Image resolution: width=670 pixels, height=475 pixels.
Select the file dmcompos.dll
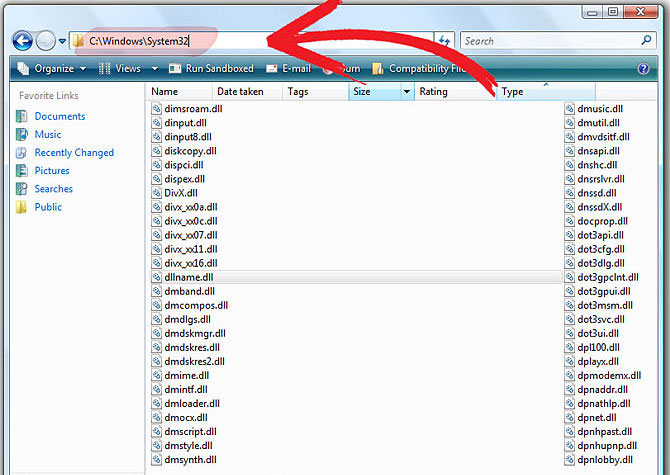pyautogui.click(x=196, y=305)
